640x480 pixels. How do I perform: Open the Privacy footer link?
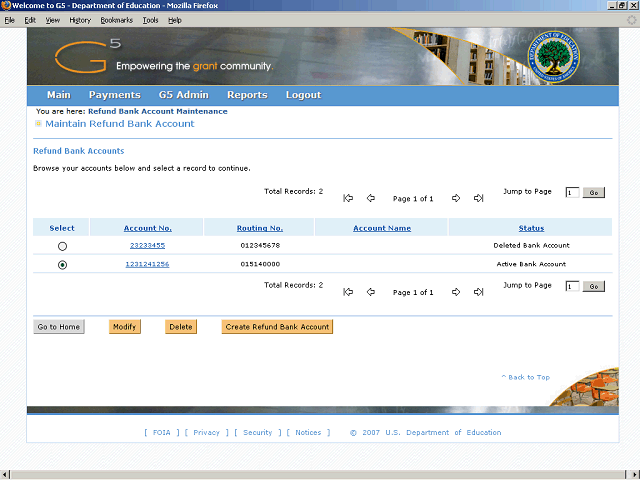tap(207, 433)
